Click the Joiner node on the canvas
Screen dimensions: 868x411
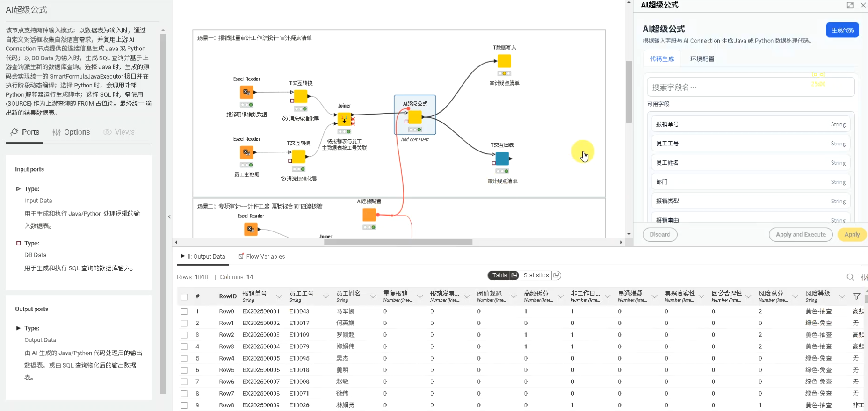(x=344, y=119)
